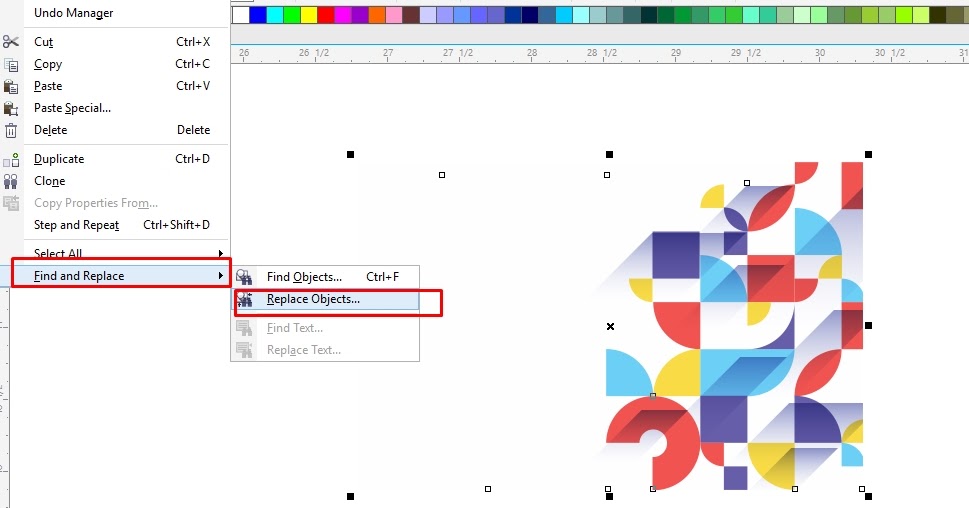Pick the yellow palette swatch

coord(308,15)
